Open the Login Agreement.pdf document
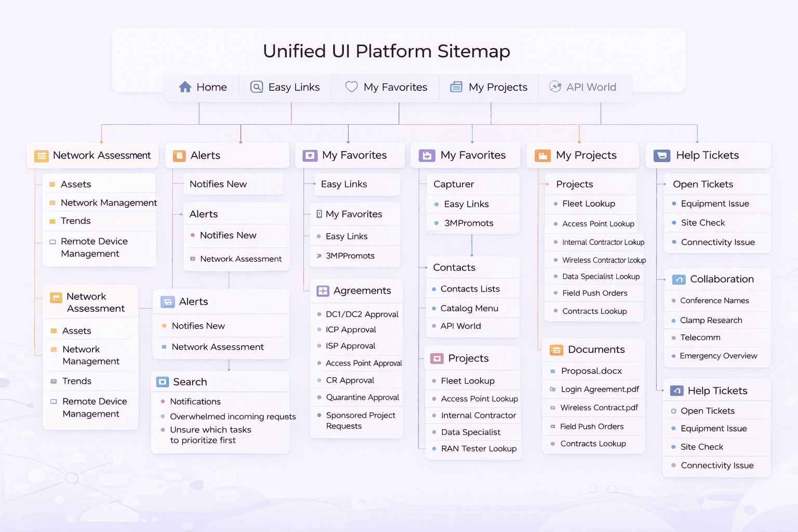 pyautogui.click(x=600, y=389)
